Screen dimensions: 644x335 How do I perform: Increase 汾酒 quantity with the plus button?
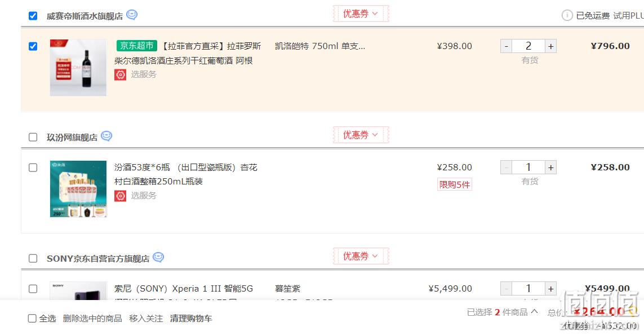click(551, 167)
